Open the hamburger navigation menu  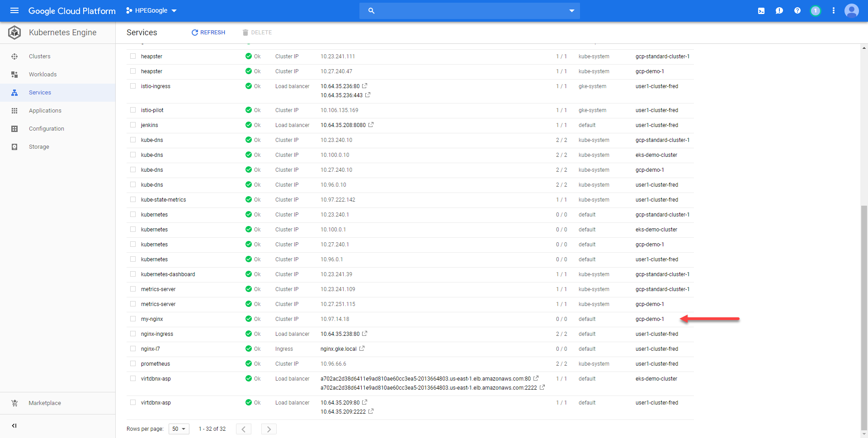pyautogui.click(x=14, y=10)
